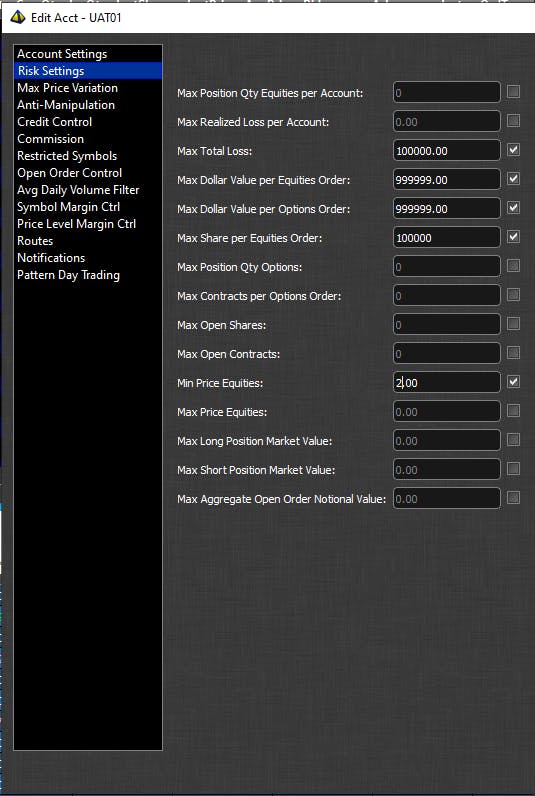Open Notifications settings
535x796 pixels.
tap(88, 258)
